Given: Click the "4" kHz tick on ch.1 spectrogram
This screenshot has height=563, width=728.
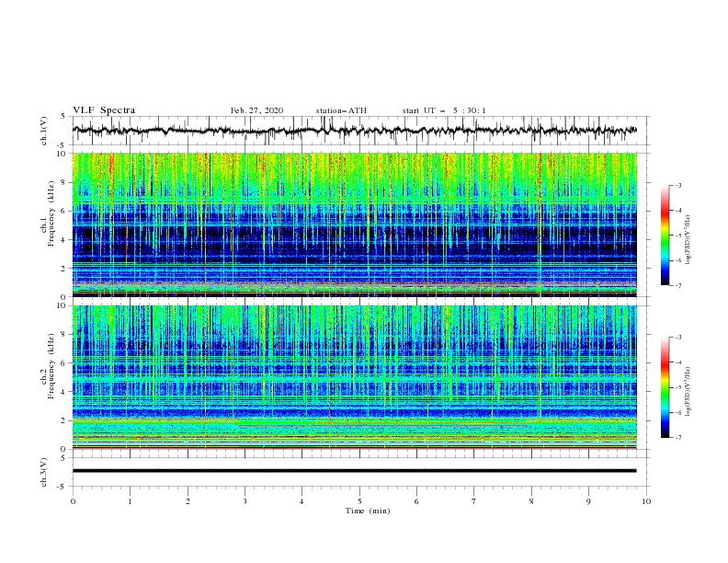Looking at the screenshot, I should (64, 240).
